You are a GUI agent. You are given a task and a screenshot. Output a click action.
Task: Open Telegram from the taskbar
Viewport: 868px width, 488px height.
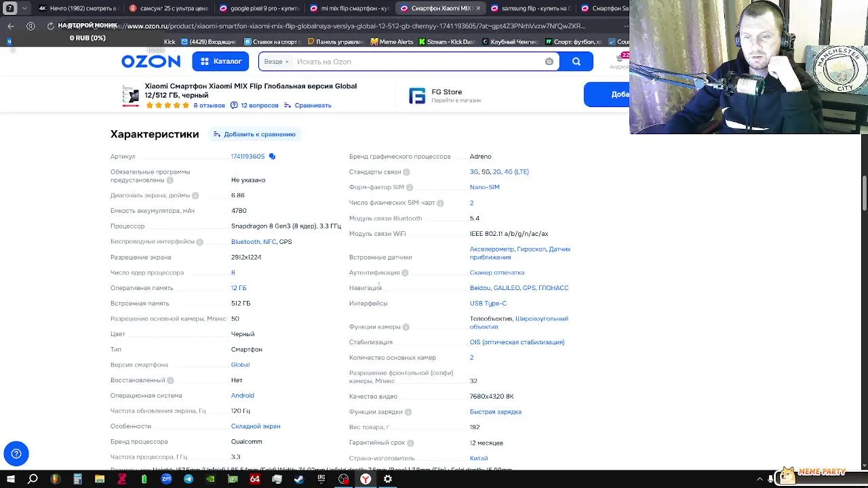[189, 479]
